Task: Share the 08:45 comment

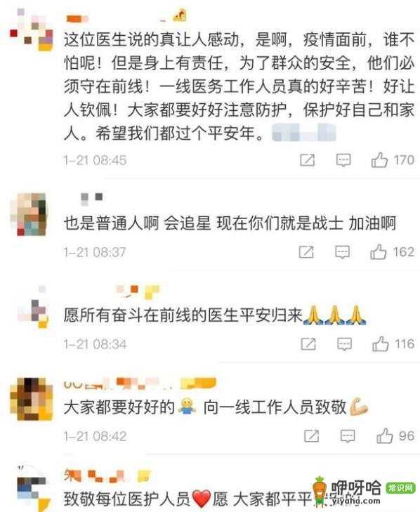Action: tap(308, 160)
